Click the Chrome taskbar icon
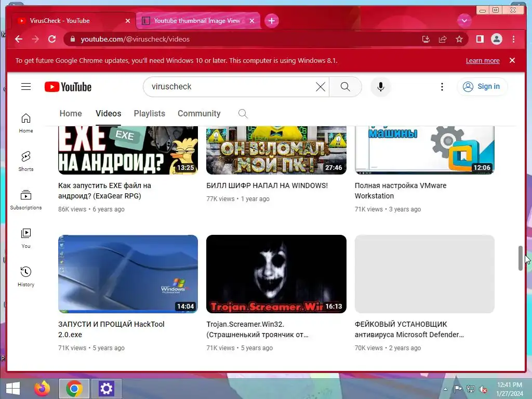The height and width of the screenshot is (399, 532). pos(74,389)
